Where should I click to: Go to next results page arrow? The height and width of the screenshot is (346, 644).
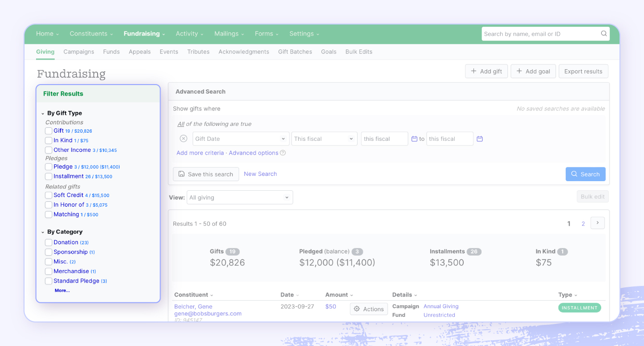pos(597,223)
